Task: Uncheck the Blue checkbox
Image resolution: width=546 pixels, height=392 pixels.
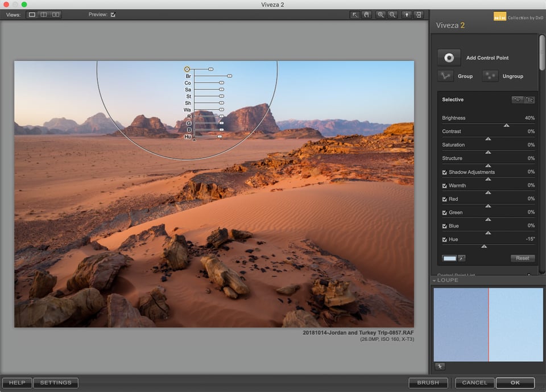Action: pos(444,226)
